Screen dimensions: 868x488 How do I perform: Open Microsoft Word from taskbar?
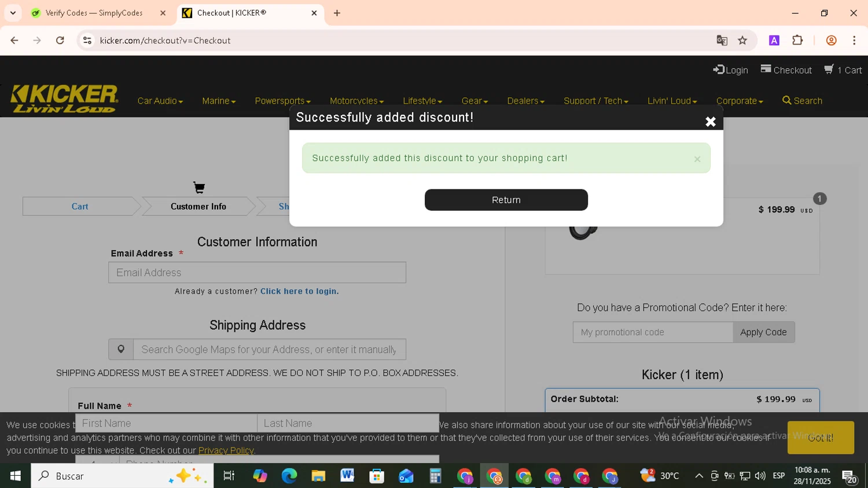click(x=347, y=476)
